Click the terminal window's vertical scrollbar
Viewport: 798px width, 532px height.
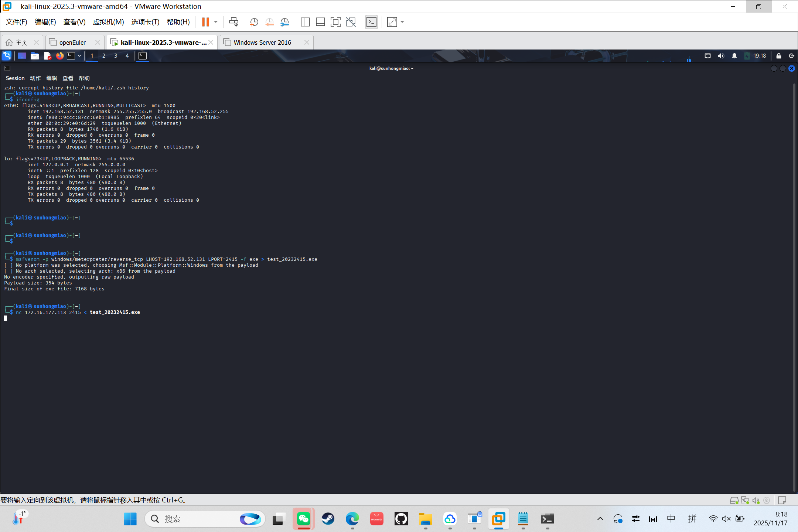pos(794,288)
